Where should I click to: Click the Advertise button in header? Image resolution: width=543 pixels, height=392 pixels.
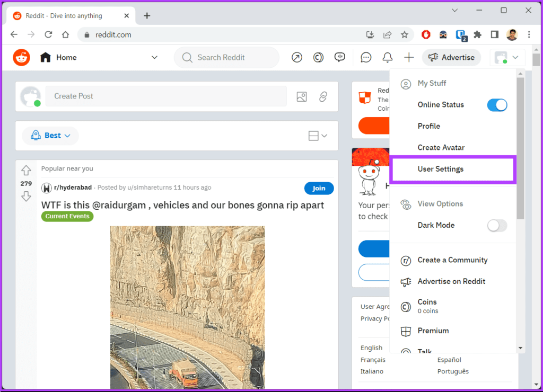[451, 57]
